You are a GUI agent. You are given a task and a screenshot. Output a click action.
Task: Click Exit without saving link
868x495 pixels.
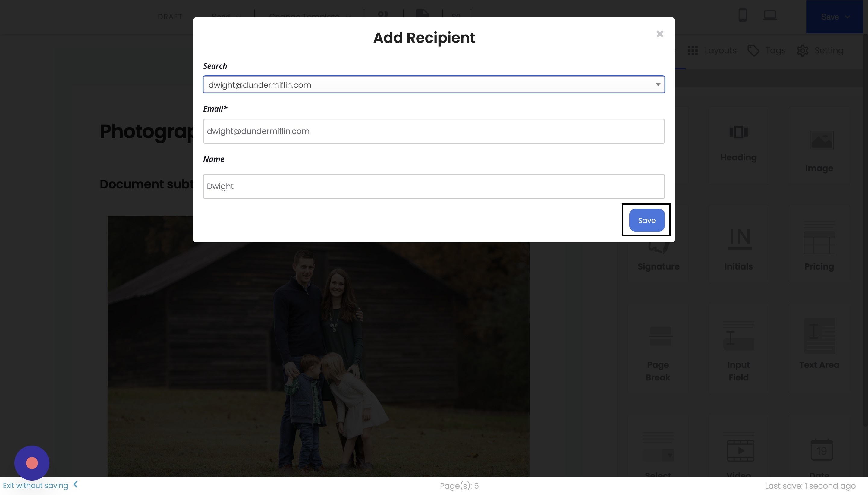[x=36, y=485]
